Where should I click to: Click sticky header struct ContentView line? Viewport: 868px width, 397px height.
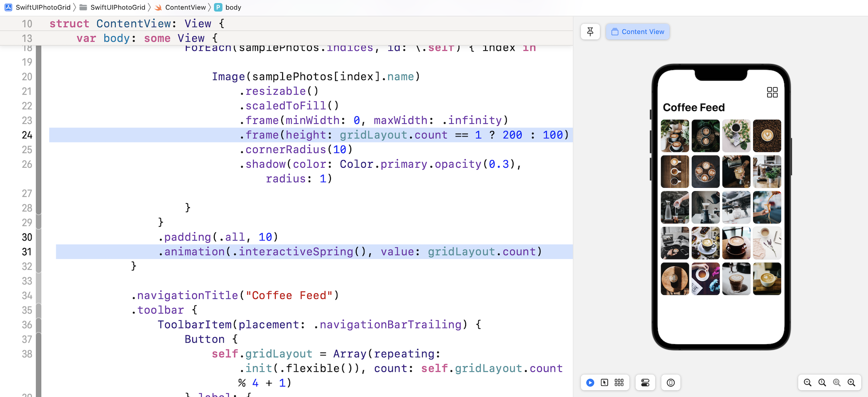(x=137, y=24)
